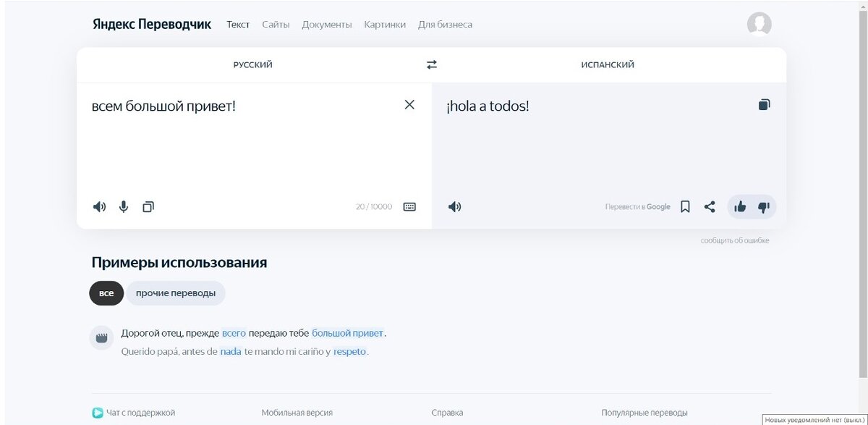
Task: Click the highlighted word 'nada'
Action: pos(231,352)
